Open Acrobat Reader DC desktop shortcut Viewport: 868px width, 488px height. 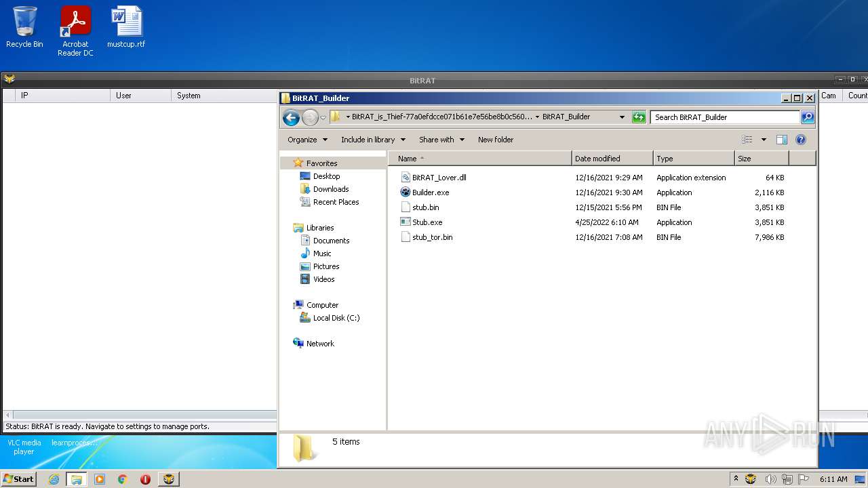click(75, 31)
